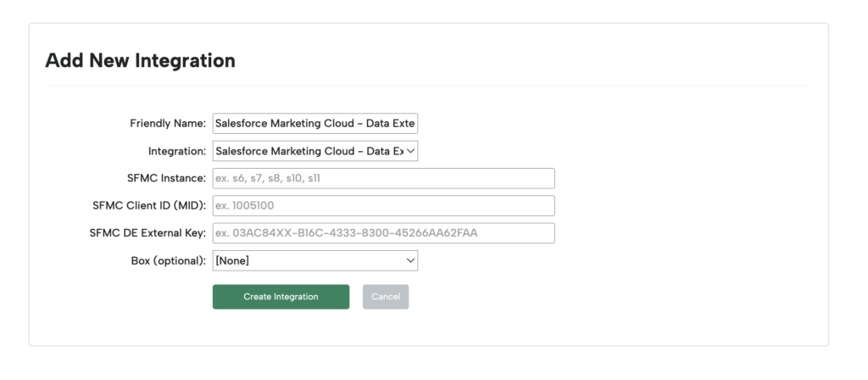Click the Box (optional) label
This screenshot has height=380, width=868.
(169, 260)
